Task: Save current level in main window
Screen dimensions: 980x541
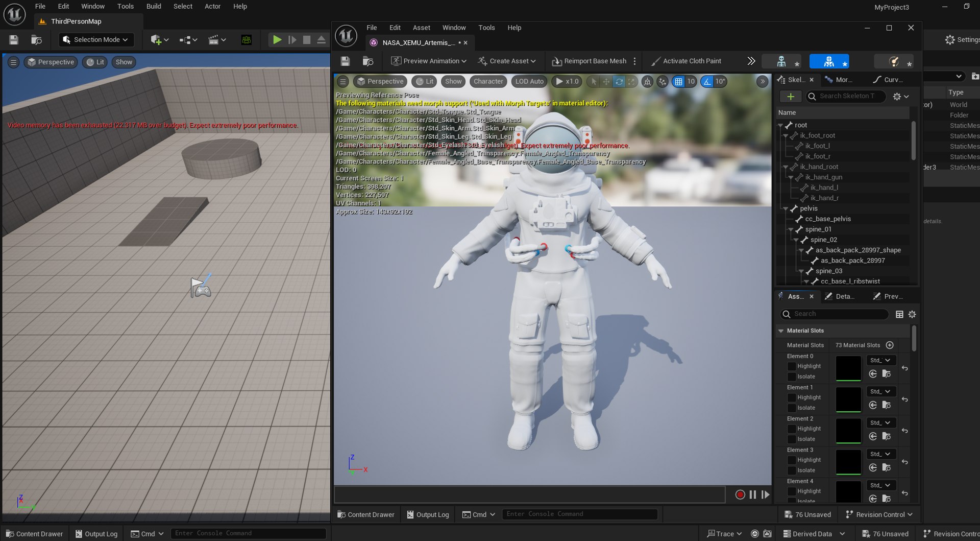Action: (x=14, y=40)
